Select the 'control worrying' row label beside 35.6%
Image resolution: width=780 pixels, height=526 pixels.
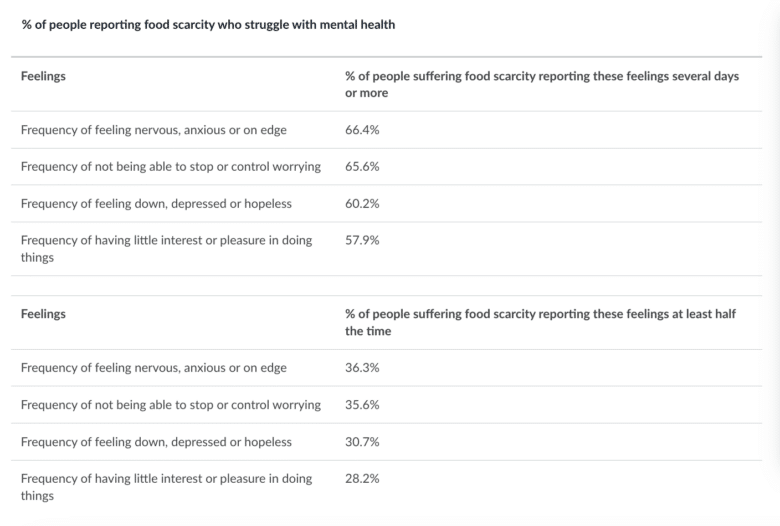(x=171, y=405)
